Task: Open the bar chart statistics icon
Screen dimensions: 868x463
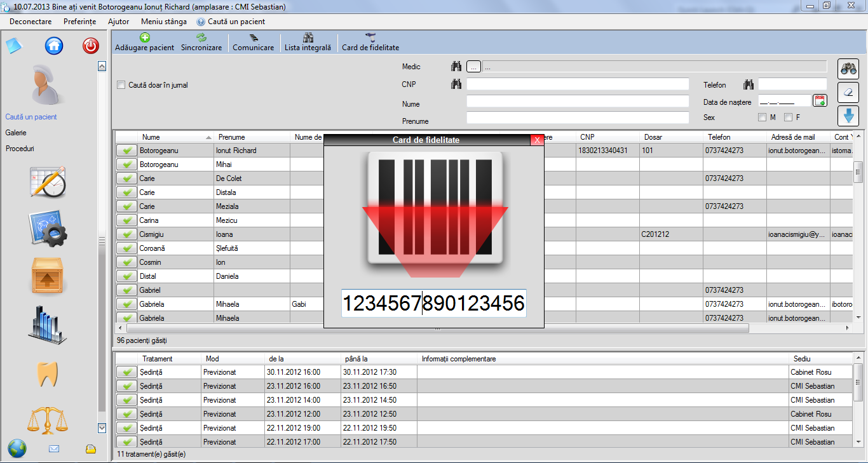Action: 47,325
